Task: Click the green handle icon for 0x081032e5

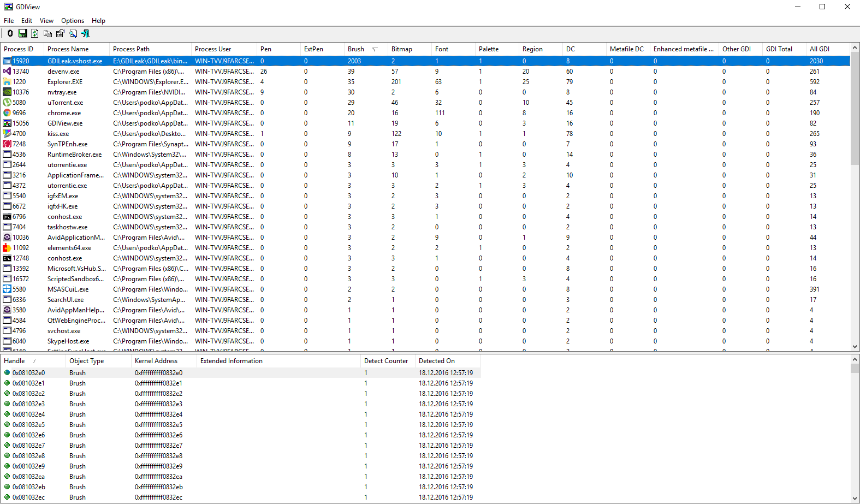Action: click(7, 425)
